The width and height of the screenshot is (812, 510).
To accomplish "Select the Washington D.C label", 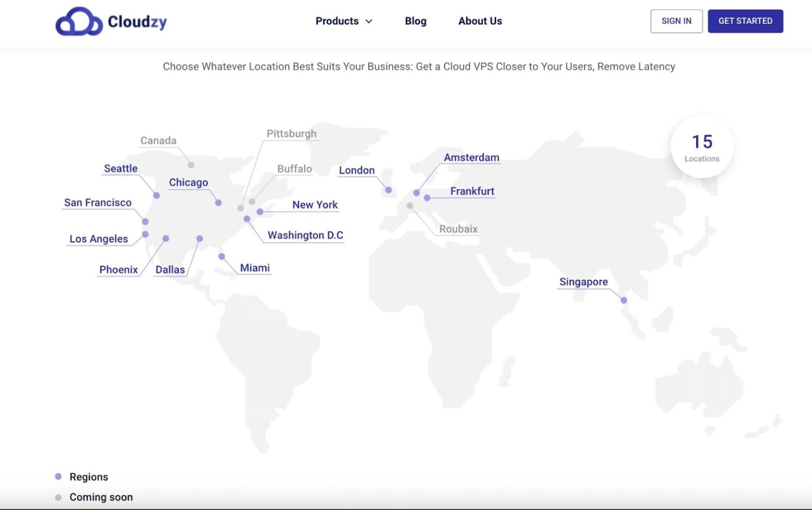I will pyautogui.click(x=306, y=235).
